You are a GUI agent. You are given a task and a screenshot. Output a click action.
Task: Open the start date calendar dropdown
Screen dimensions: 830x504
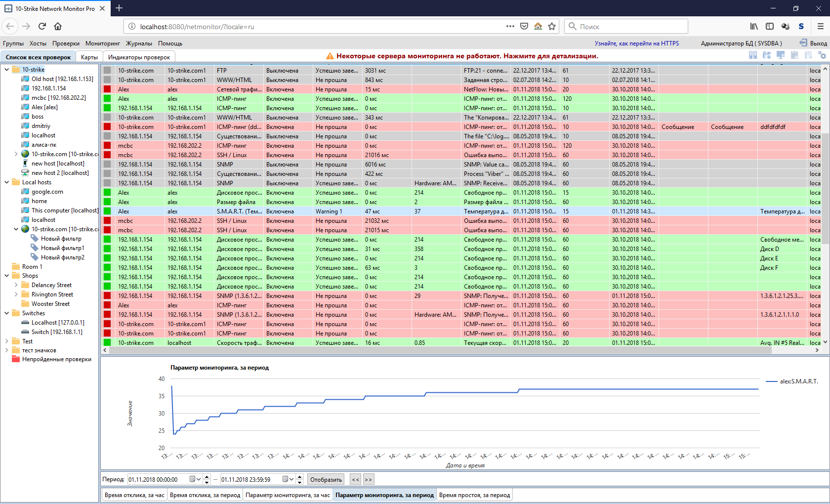pos(196,479)
